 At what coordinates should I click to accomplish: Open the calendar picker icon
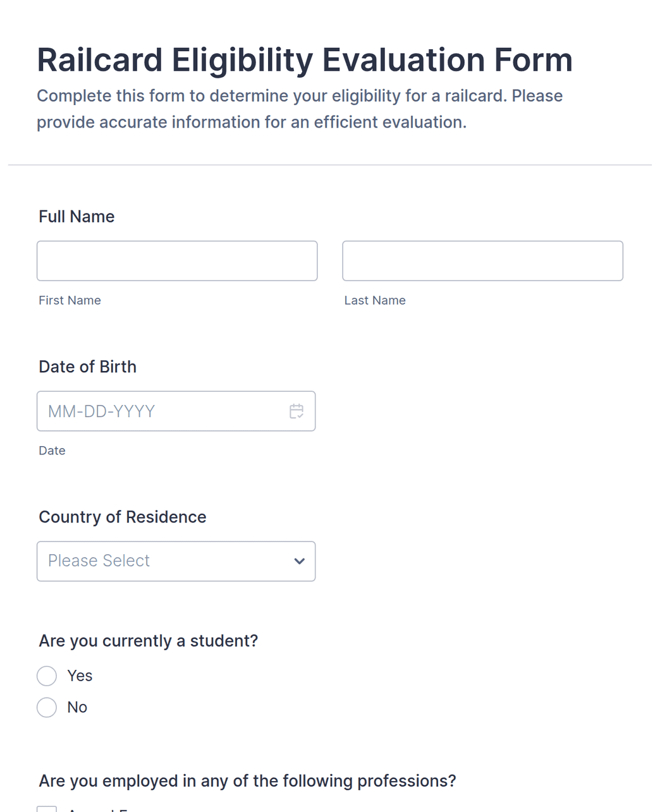[x=296, y=411]
